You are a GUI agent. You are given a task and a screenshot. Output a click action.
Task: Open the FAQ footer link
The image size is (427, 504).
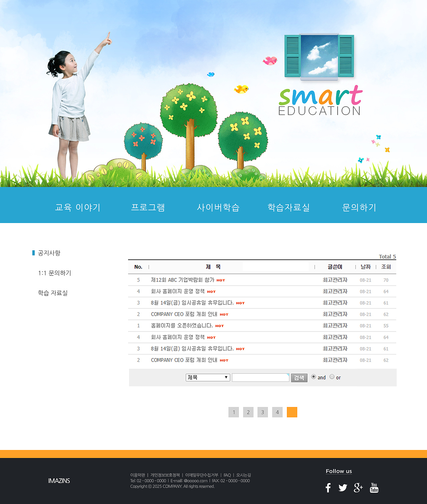point(227,475)
